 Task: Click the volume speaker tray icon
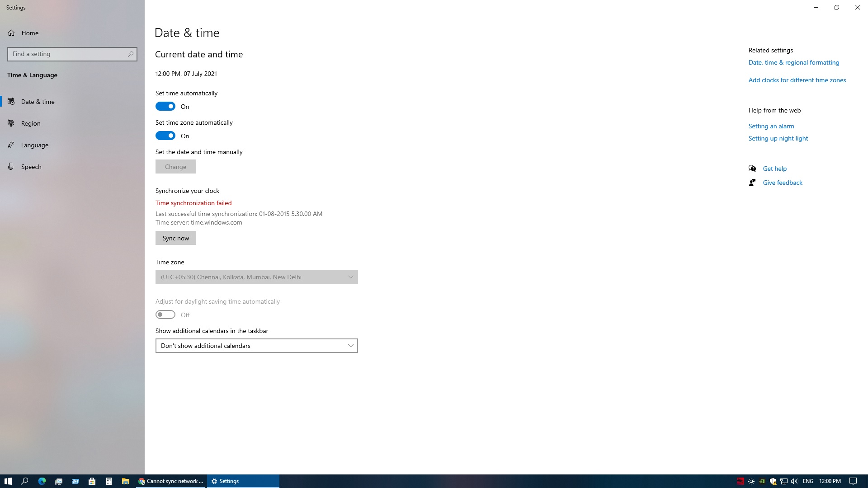pyautogui.click(x=794, y=481)
